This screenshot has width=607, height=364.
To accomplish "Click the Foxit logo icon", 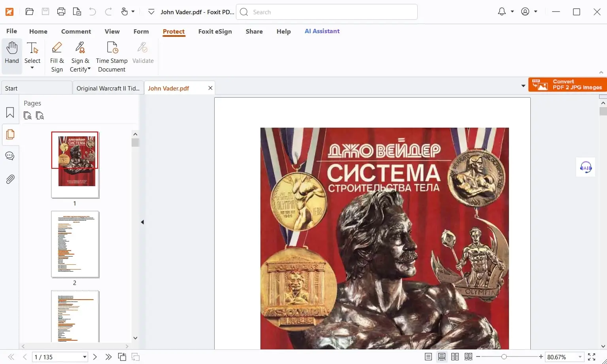I will tap(9, 12).
